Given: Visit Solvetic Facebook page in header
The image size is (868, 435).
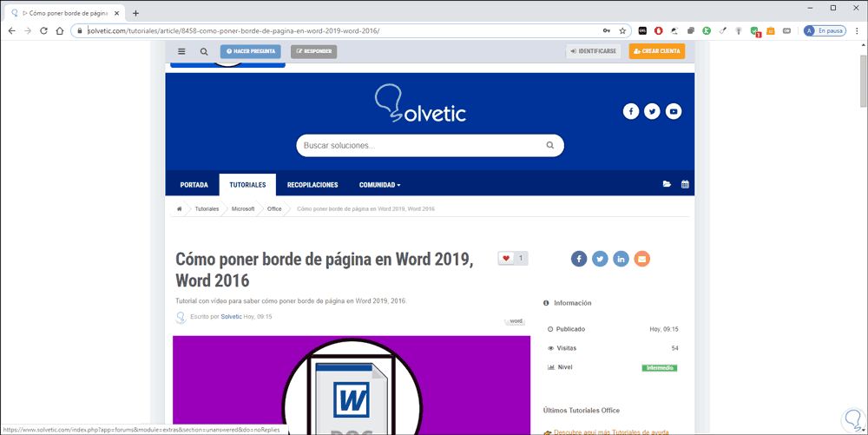Looking at the screenshot, I should 631,111.
